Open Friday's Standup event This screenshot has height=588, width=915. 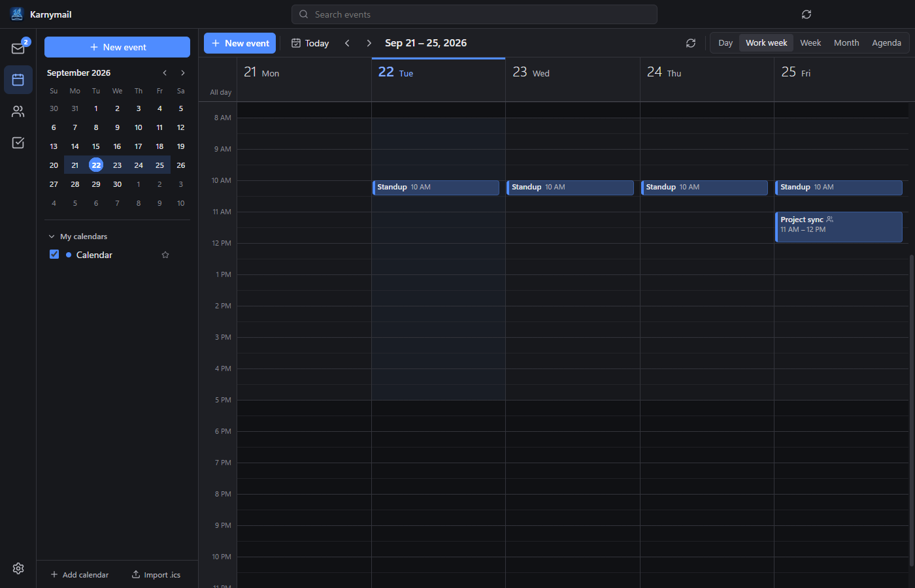839,188
